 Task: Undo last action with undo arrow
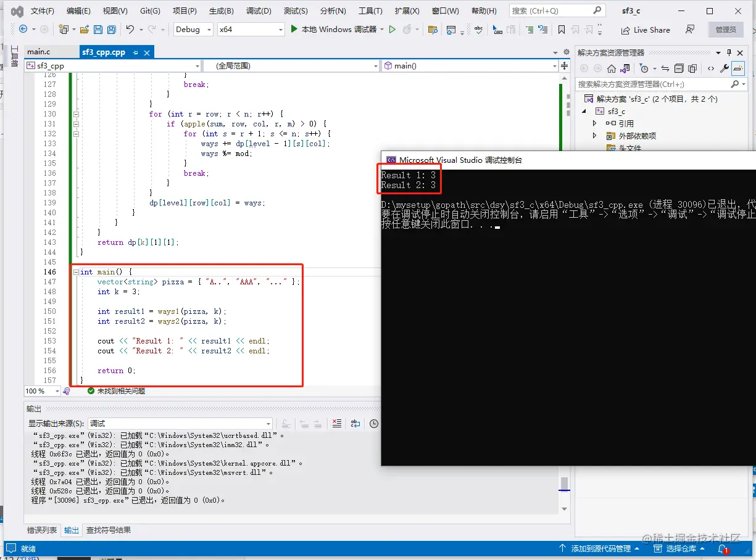[x=130, y=30]
